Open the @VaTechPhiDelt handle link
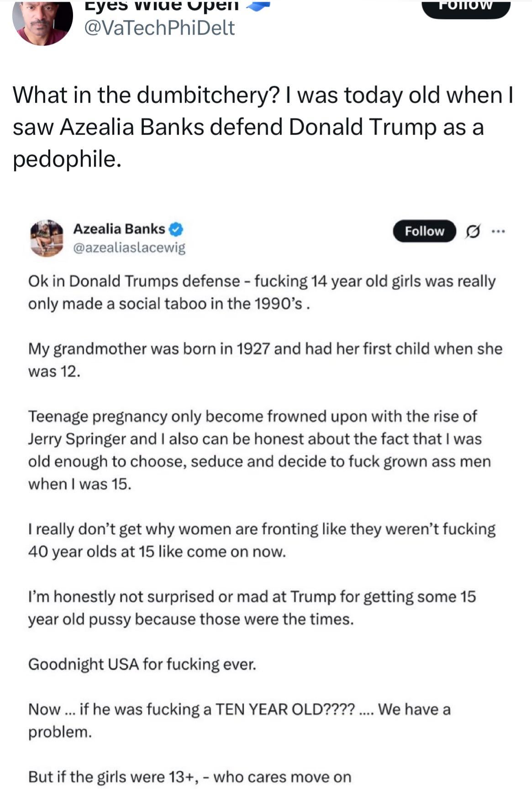Viewport: 532px width, 800px height. pyautogui.click(x=159, y=28)
